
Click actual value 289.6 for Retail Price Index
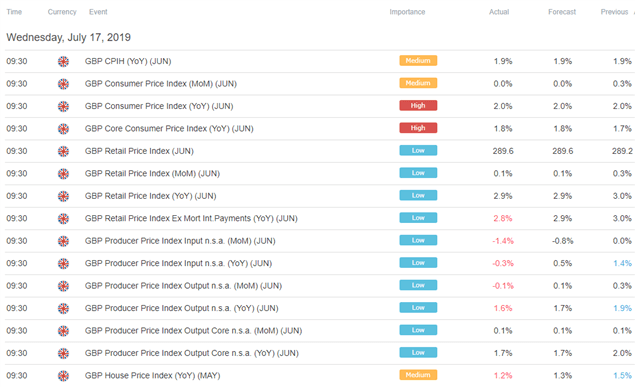pyautogui.click(x=503, y=151)
